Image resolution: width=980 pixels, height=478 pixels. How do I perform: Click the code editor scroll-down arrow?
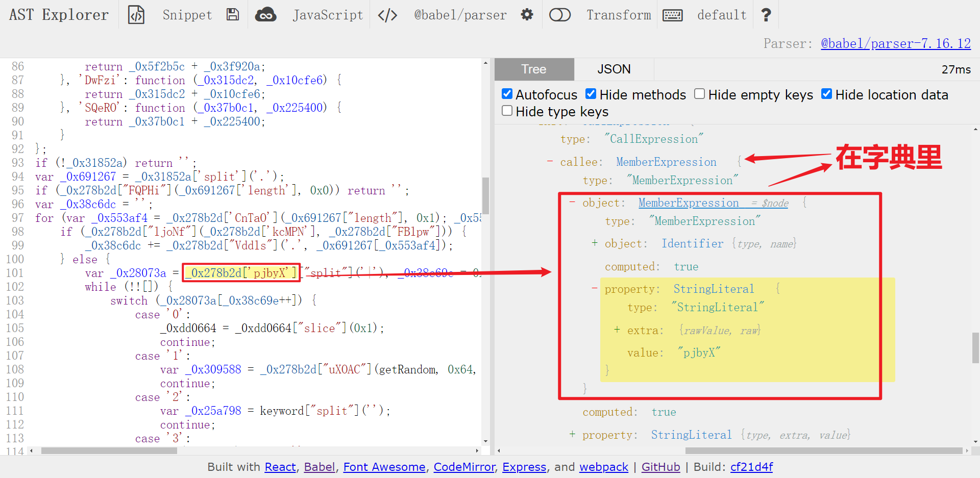point(485,441)
